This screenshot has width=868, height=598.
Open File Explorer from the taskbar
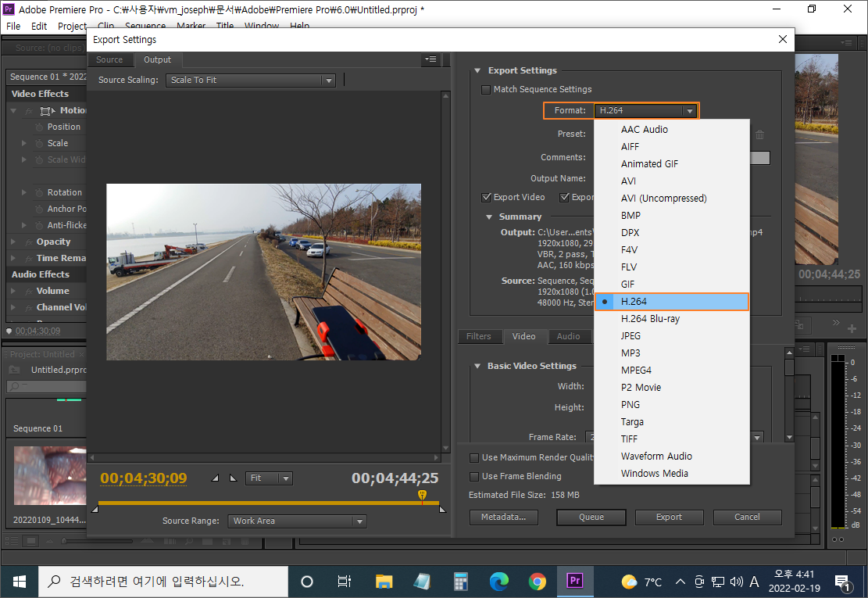click(x=384, y=582)
